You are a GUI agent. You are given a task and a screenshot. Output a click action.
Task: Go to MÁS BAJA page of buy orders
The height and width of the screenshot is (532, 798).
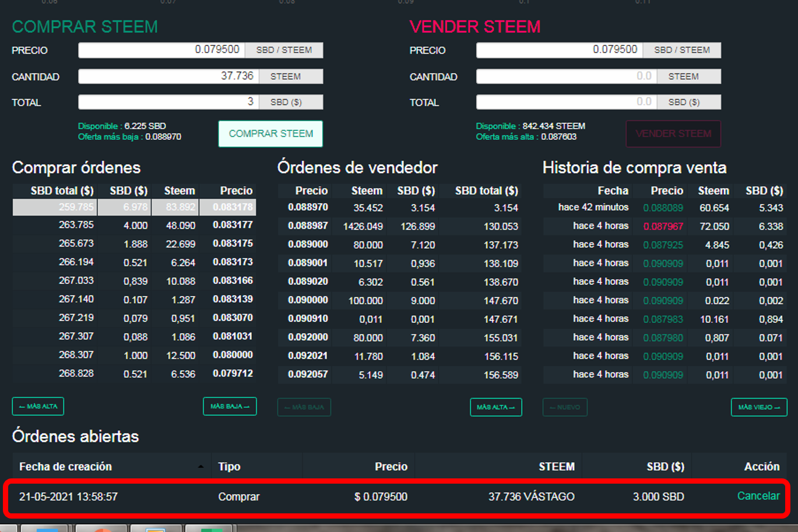coord(230,406)
